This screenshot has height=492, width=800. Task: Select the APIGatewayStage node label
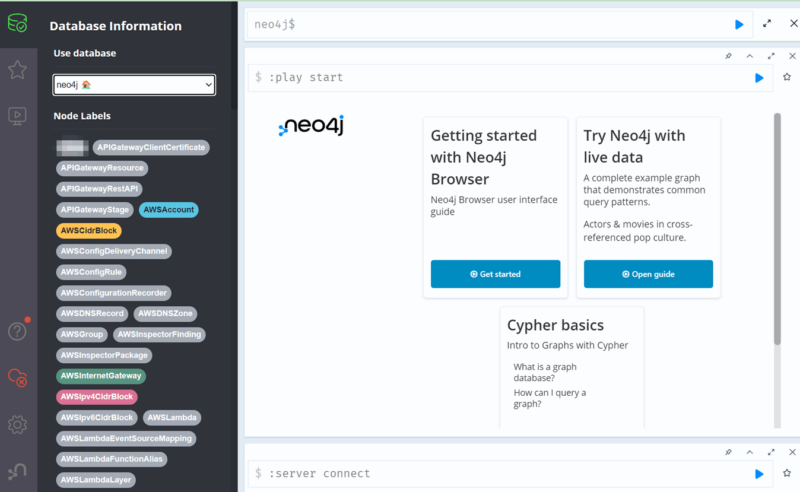pyautogui.click(x=94, y=210)
